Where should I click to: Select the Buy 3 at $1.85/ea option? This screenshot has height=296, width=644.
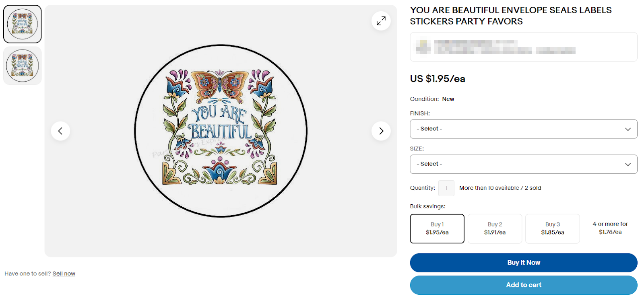point(552,228)
